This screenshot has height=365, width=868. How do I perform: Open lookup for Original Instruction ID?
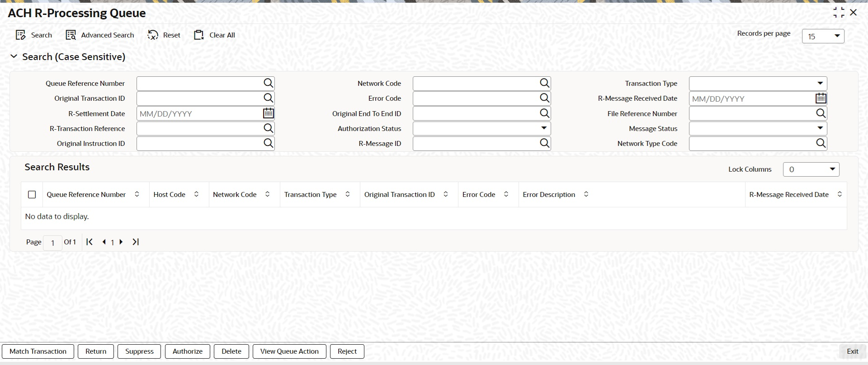[x=269, y=143]
